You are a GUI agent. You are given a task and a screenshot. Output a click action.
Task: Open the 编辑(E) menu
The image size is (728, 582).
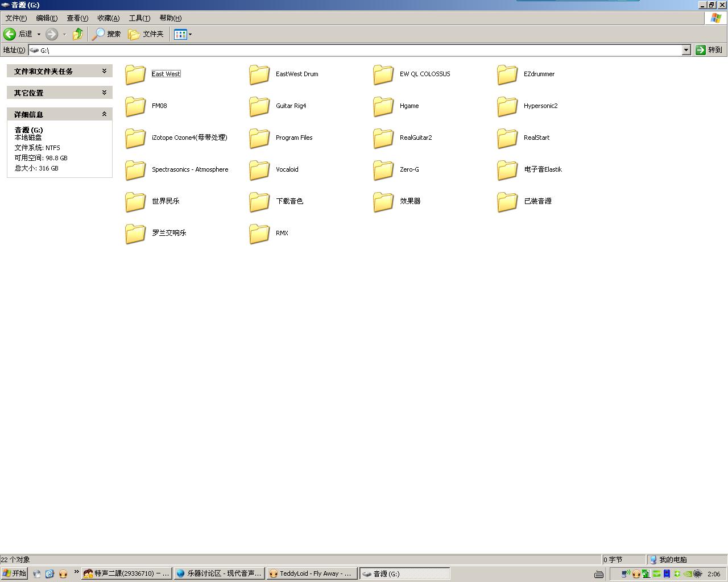pyautogui.click(x=47, y=18)
